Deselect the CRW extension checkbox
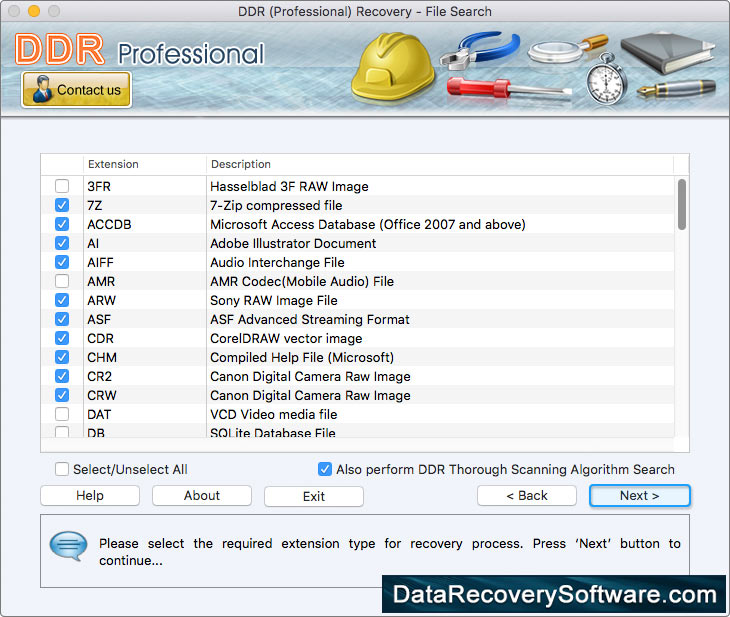 pos(62,395)
